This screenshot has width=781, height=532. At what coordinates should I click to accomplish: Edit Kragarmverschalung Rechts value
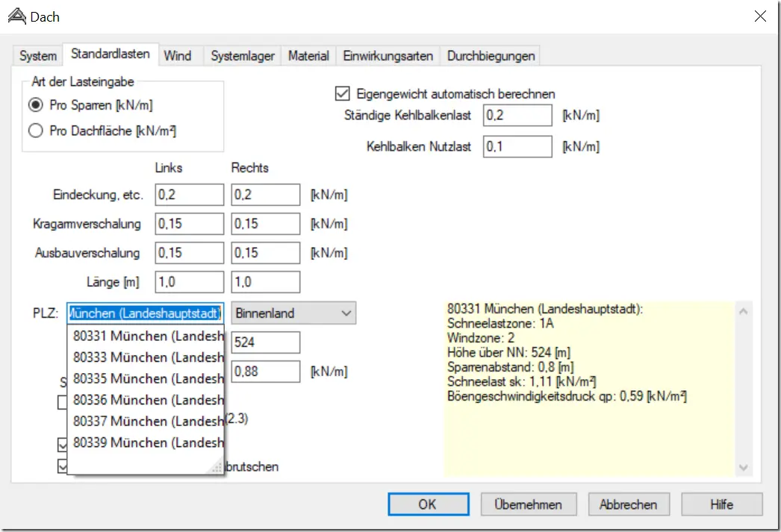click(266, 224)
